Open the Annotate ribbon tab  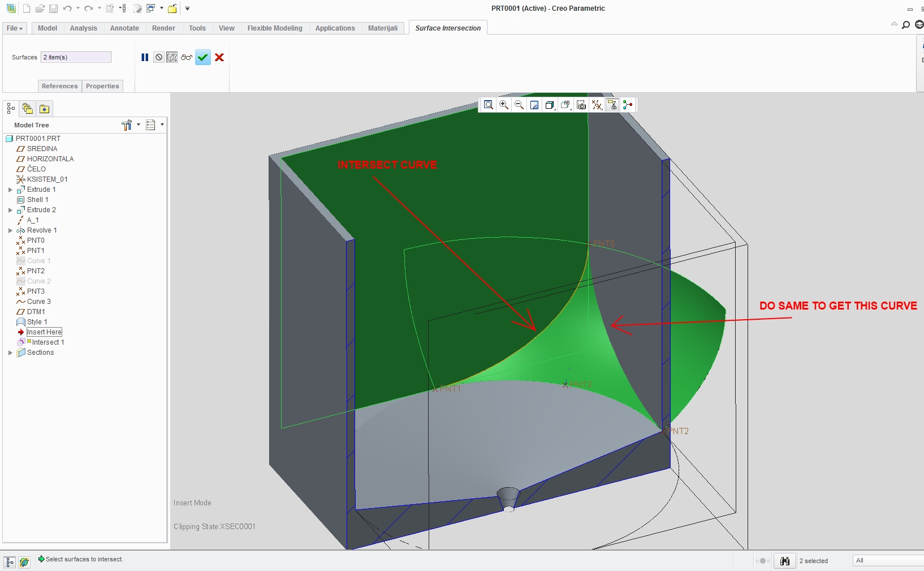[124, 28]
